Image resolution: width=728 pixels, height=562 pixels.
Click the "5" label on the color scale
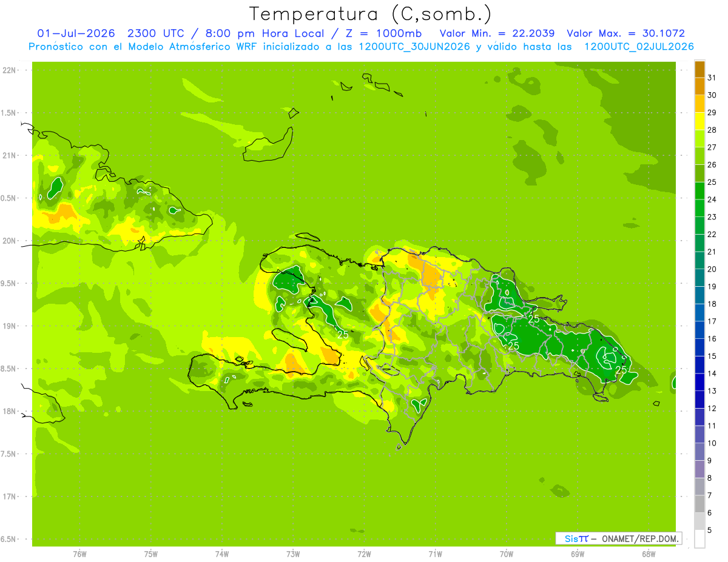(709, 530)
